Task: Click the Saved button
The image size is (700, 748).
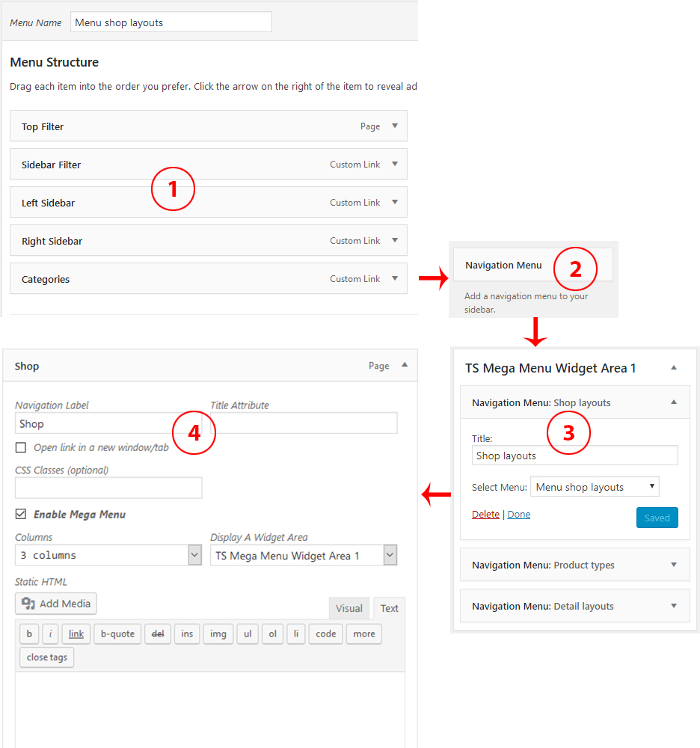Action: [x=657, y=518]
